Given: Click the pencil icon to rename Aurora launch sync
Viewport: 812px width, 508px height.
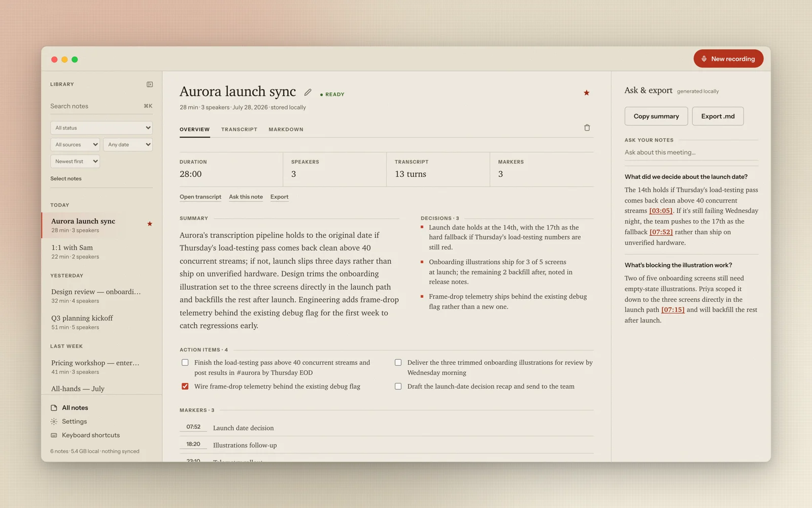Looking at the screenshot, I should coord(308,92).
